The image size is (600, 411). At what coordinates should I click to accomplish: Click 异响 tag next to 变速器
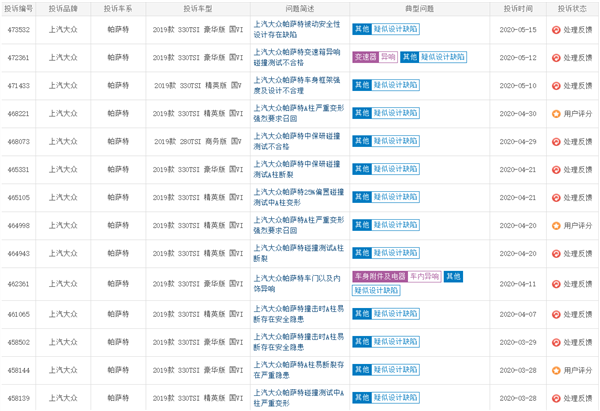388,58
